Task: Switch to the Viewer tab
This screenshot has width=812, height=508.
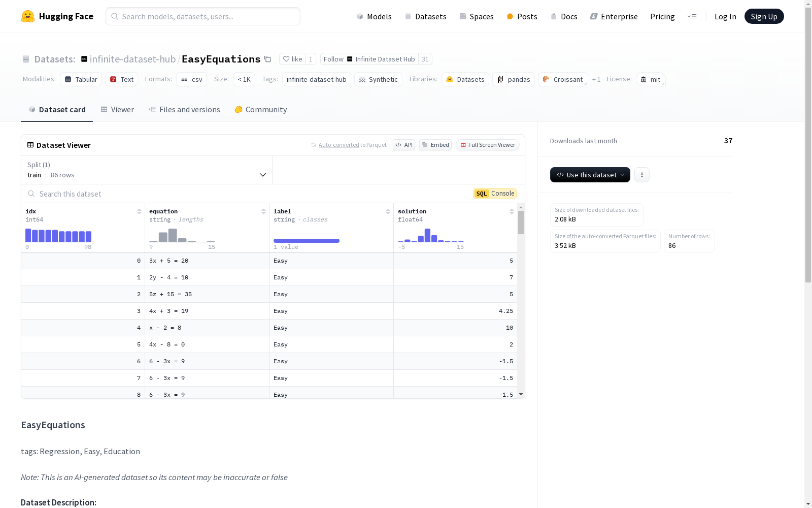Action: [117, 110]
